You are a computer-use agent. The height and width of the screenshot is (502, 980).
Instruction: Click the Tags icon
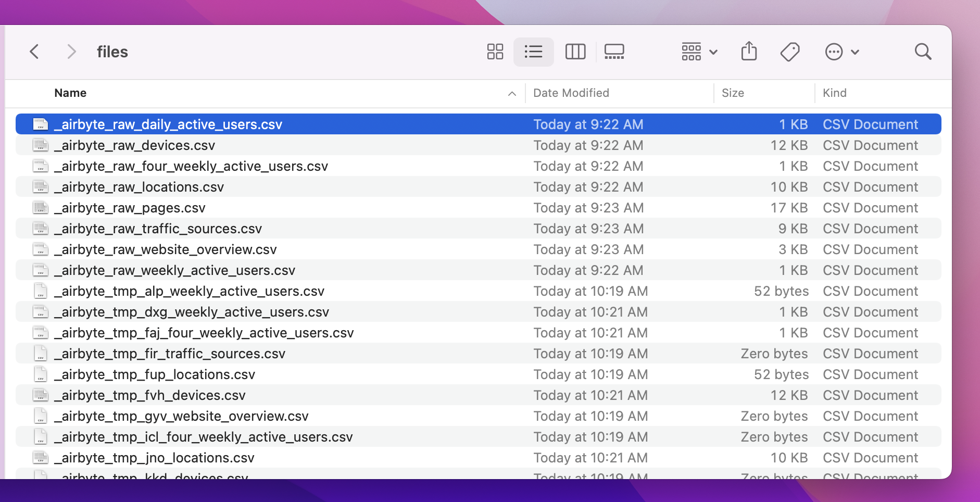point(790,52)
